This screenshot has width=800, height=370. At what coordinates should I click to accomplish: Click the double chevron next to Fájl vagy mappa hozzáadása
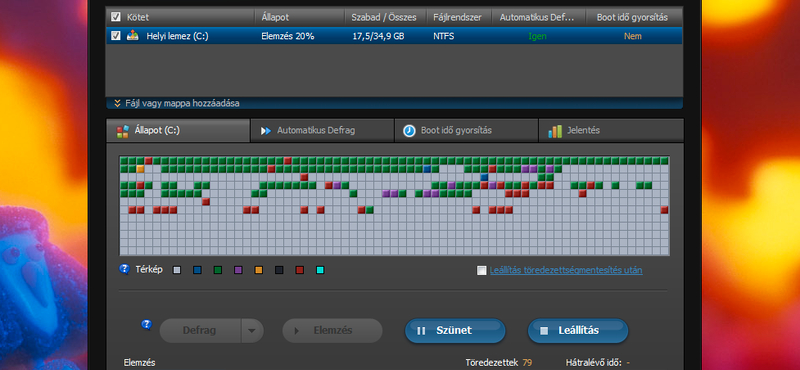click(x=117, y=103)
